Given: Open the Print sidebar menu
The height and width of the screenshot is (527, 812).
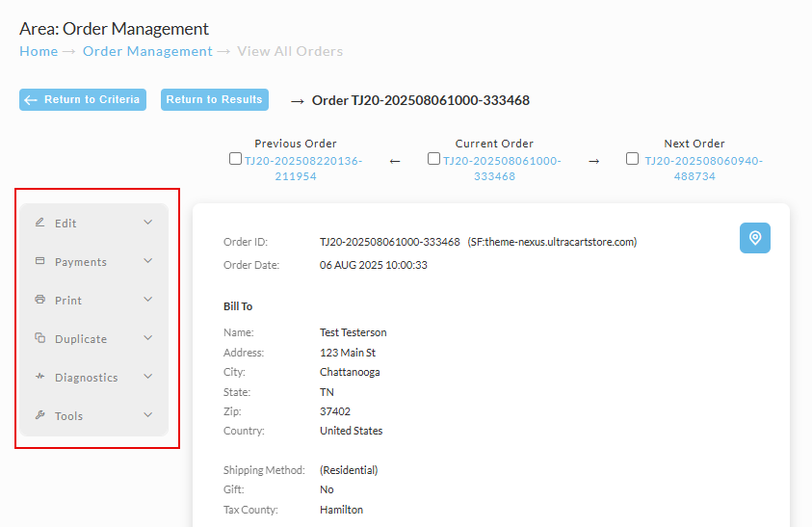Looking at the screenshot, I should [94, 300].
